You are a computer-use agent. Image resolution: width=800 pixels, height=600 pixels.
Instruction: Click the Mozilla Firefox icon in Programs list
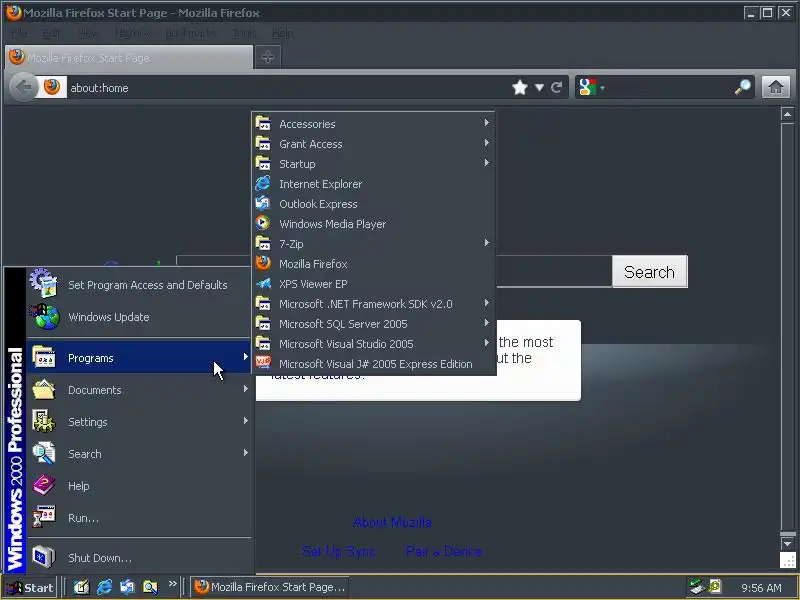tap(263, 263)
